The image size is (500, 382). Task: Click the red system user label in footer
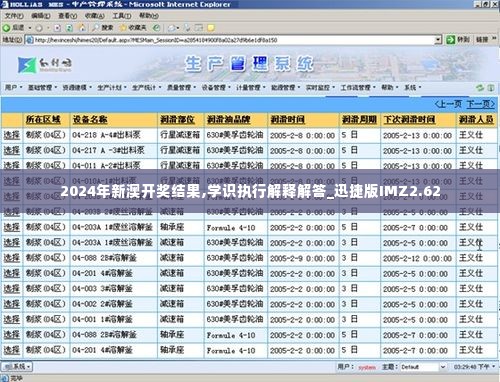pos(367,367)
